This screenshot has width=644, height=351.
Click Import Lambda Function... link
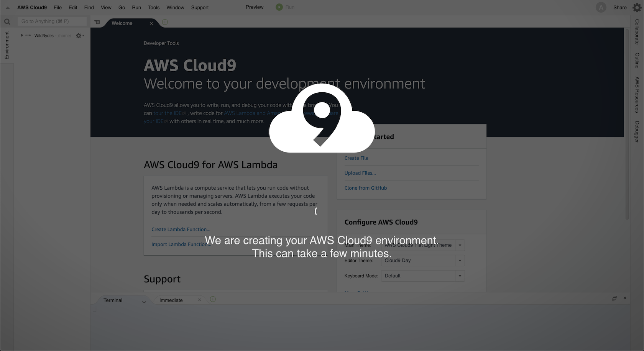181,244
